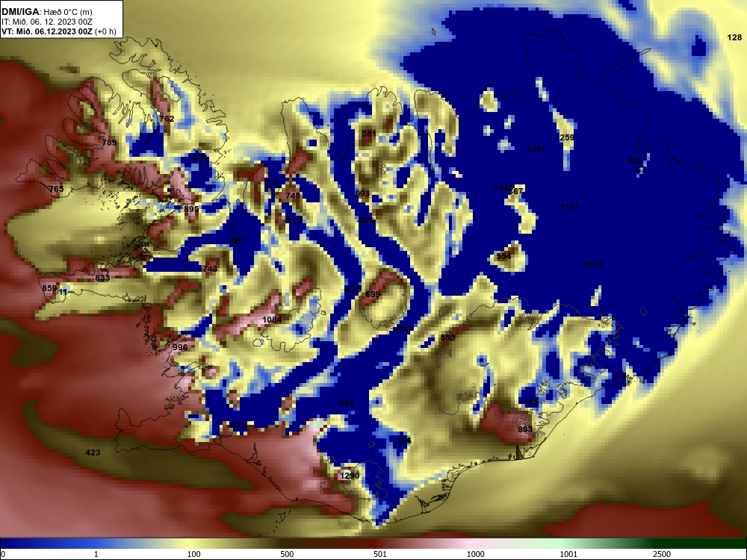Click the map value 833
This screenshot has height=560, width=747.
(102, 278)
